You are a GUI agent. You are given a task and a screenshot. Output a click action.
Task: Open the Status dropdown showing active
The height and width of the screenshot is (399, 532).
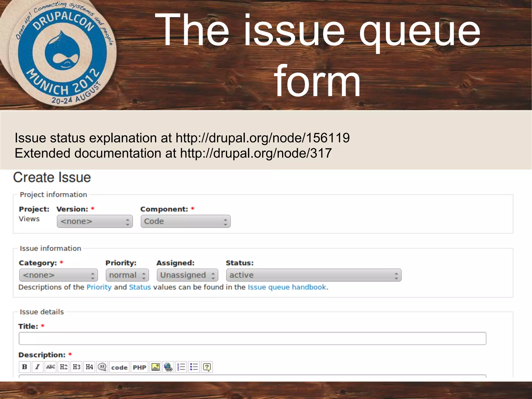pos(314,275)
